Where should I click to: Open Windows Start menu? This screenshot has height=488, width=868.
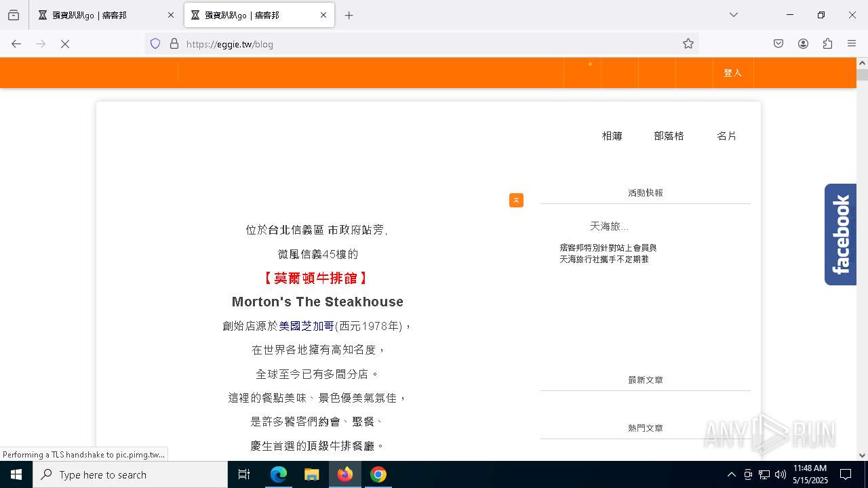(16, 474)
